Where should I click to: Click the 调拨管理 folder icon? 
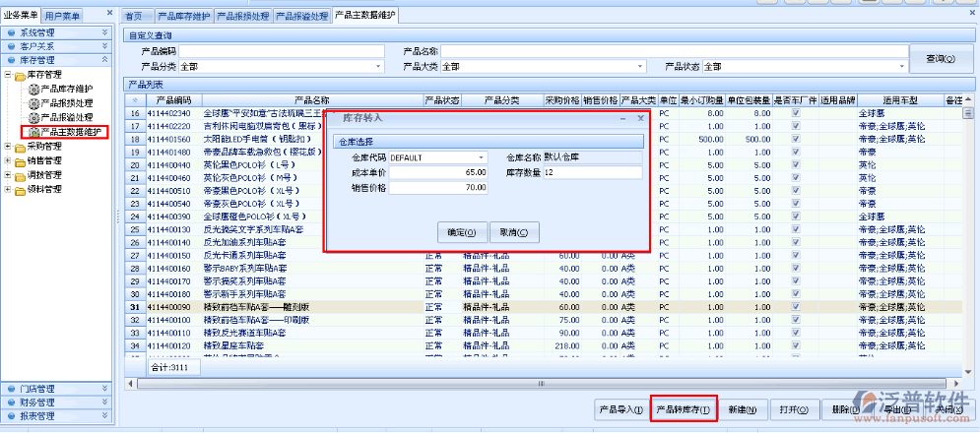click(x=19, y=175)
